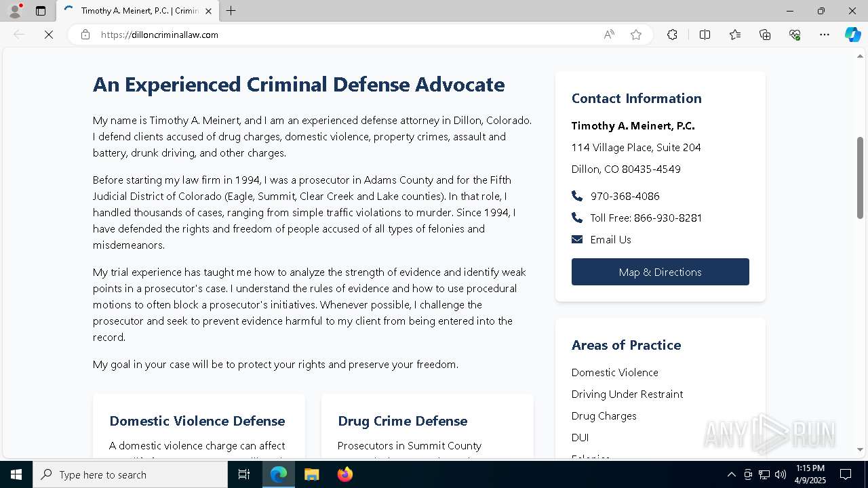The width and height of the screenshot is (868, 488).
Task: Click Areas of Practice heading
Action: tap(626, 345)
